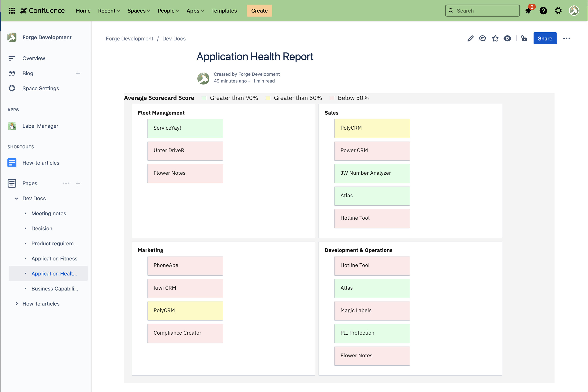
Task: Go to Templates in top navigation
Action: point(224,11)
